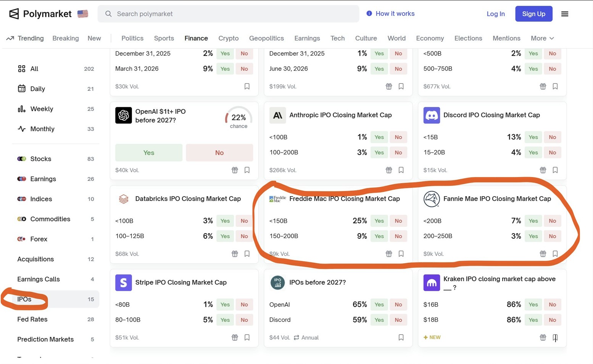Open Earnings Calls in the sidebar
Screen dimensions: 593x364
56,279
